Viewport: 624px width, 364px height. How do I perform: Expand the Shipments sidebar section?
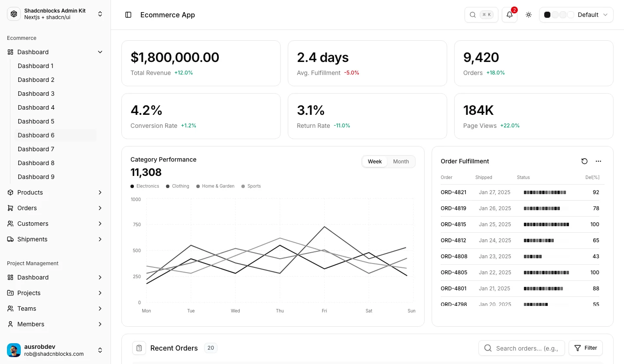[55, 239]
